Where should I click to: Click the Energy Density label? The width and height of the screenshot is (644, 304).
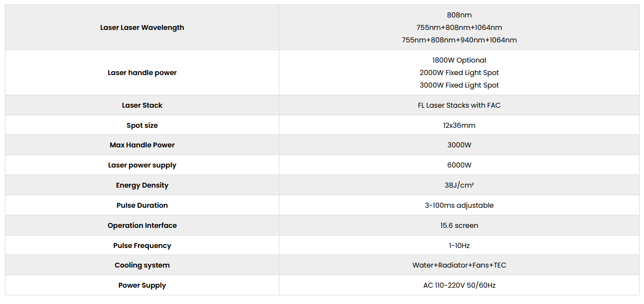tap(142, 185)
